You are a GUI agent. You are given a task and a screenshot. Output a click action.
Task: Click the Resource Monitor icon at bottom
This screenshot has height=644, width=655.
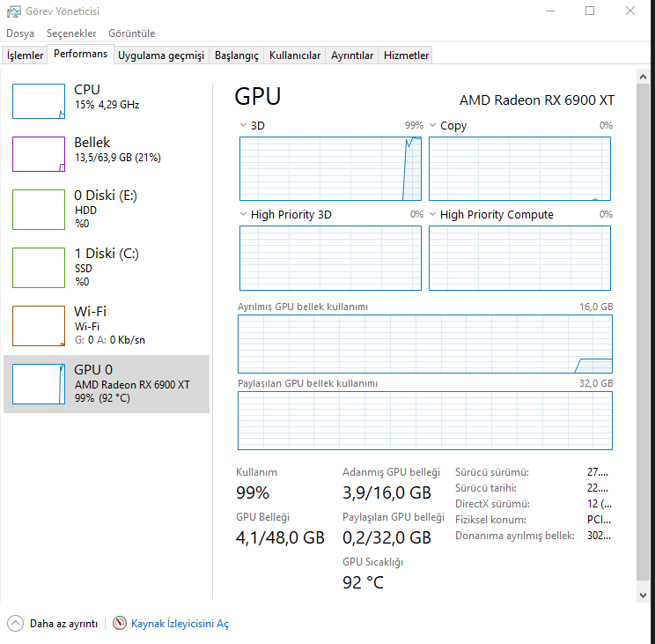(120, 623)
